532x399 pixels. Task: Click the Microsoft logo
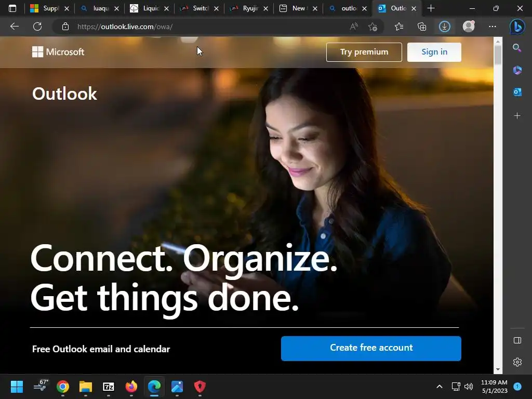[58, 52]
